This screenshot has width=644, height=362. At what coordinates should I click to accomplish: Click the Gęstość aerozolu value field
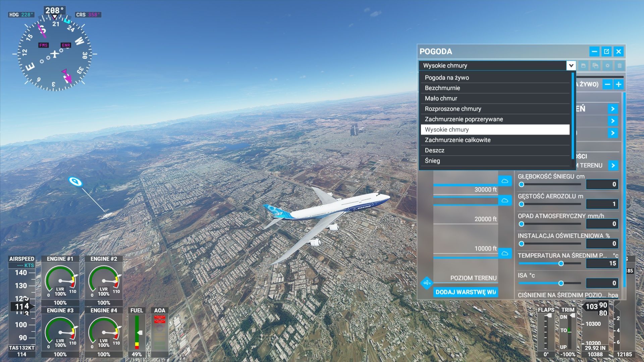[x=602, y=204]
